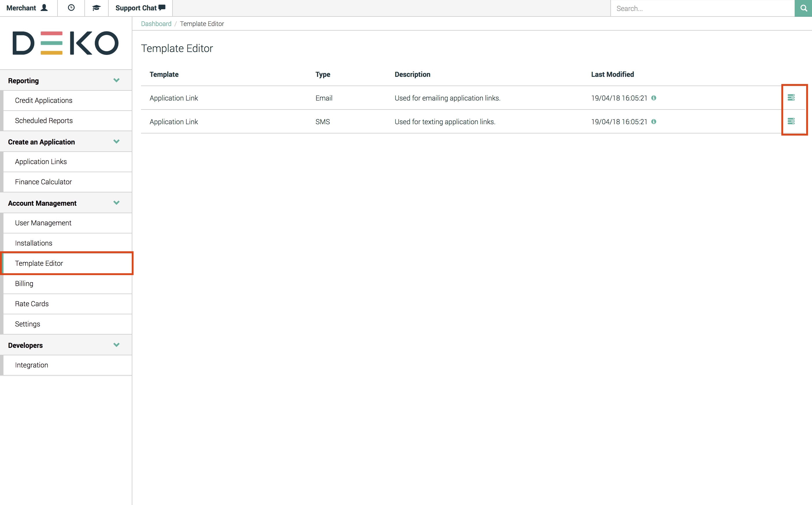The image size is (812, 505).
Task: Click the graduation cap training icon
Action: coord(96,8)
